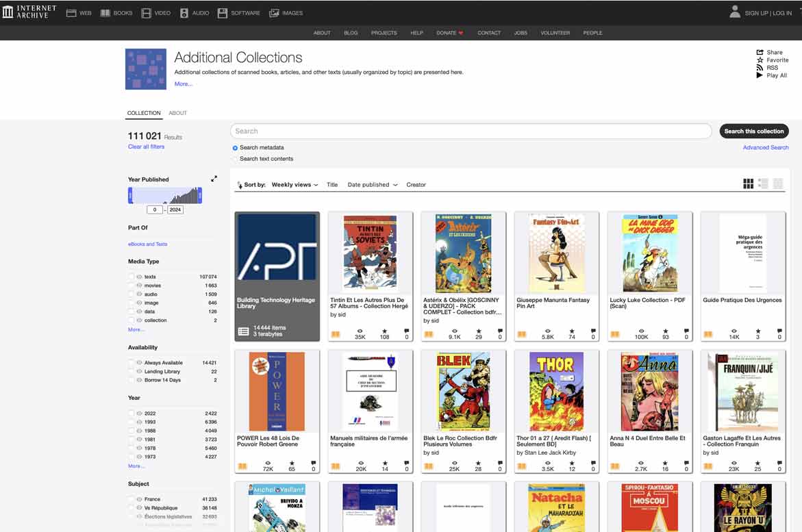Open the Software floppy disk icon
This screenshot has height=532, width=802.
pos(223,13)
